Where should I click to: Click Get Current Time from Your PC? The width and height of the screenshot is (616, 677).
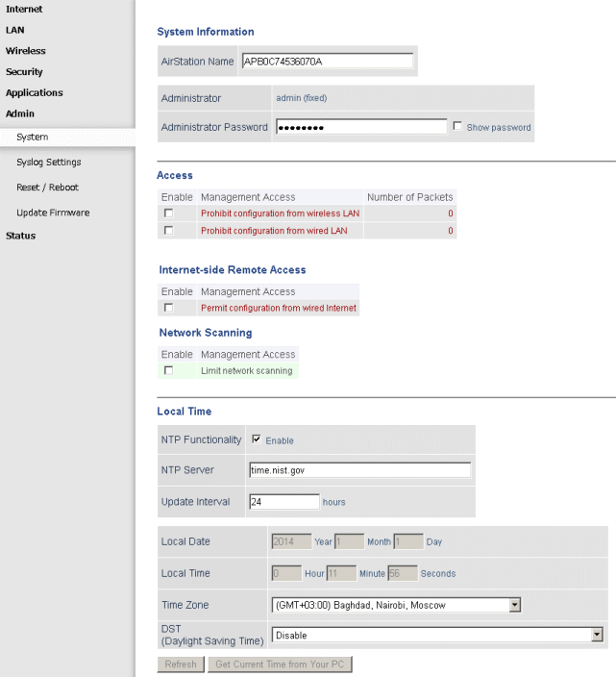pyautogui.click(x=280, y=664)
